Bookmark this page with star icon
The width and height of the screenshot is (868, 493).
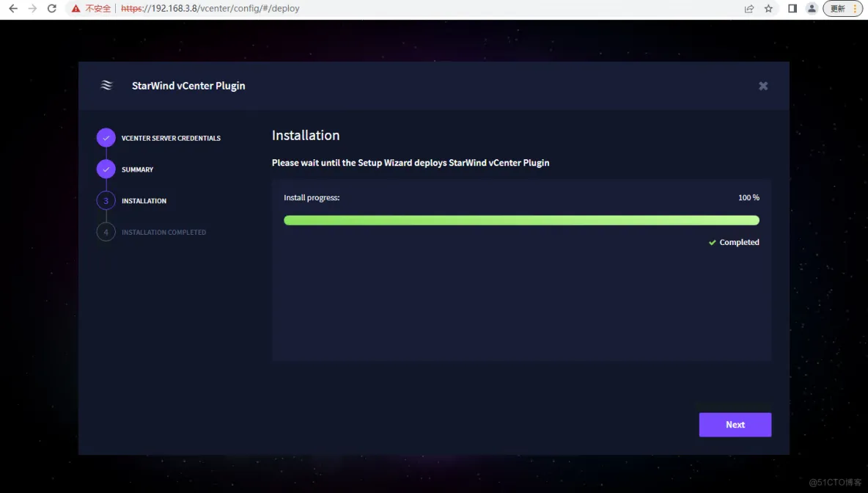click(x=768, y=8)
